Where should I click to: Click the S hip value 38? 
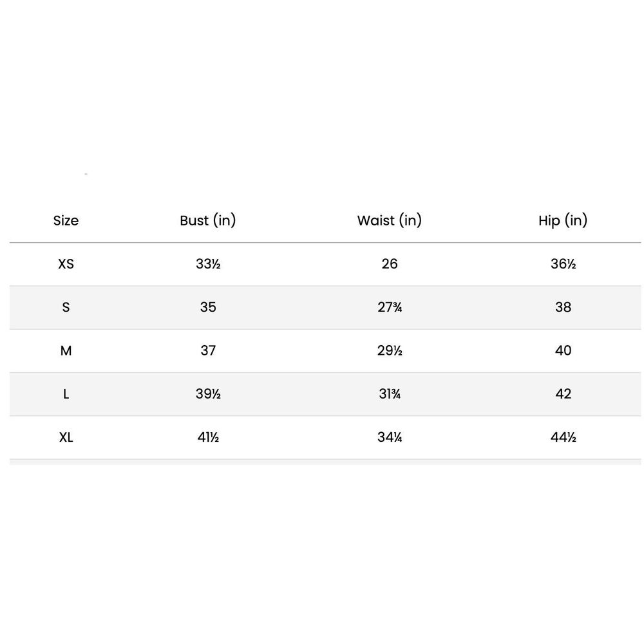(x=563, y=307)
